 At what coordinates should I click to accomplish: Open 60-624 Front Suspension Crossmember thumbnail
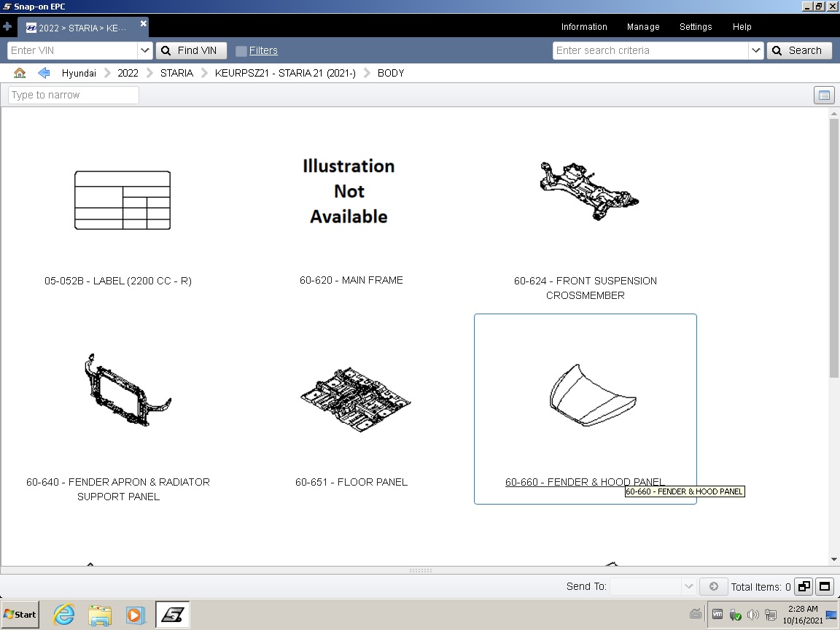tap(589, 192)
